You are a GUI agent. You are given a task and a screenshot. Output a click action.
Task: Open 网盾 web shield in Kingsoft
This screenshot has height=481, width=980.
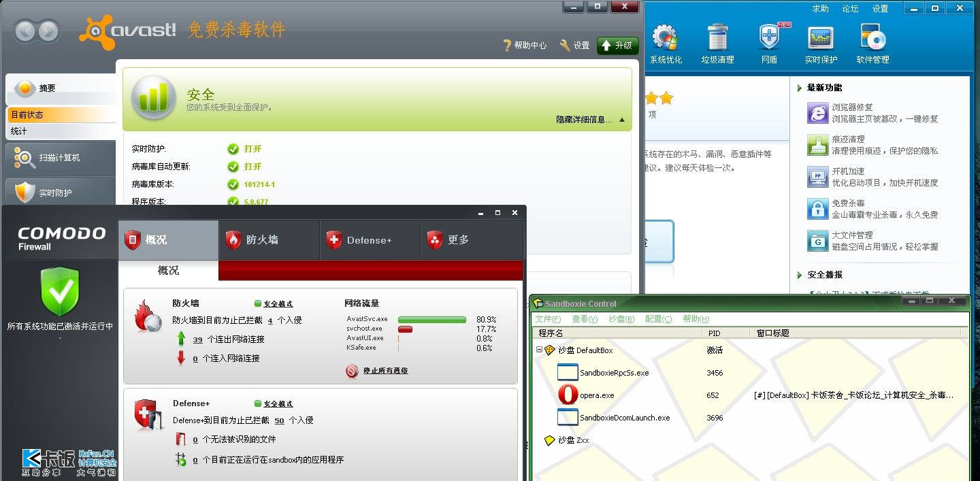tap(769, 44)
